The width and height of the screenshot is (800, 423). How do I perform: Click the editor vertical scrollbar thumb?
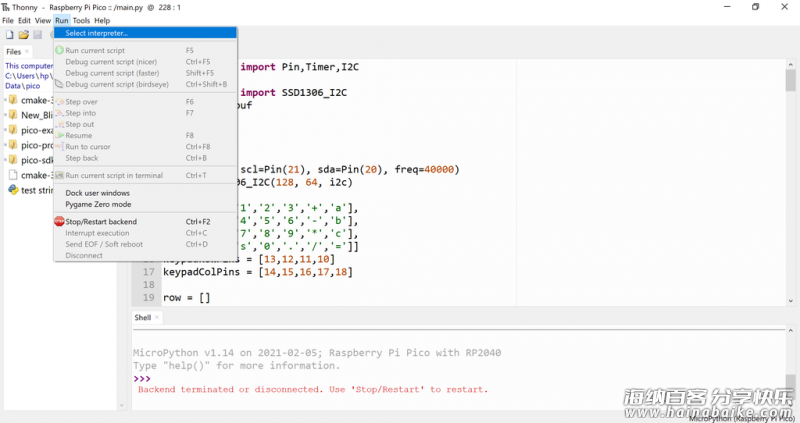tap(790, 80)
